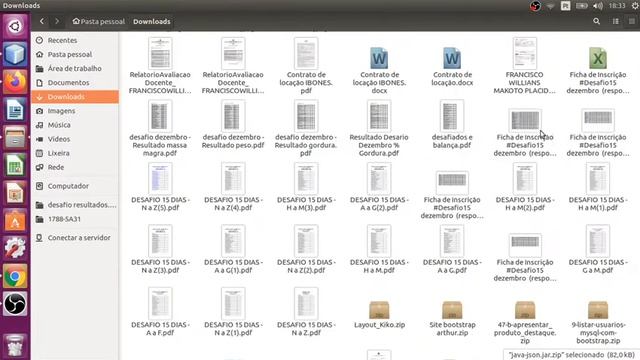Open Área de trabalho in sidebar

tap(75, 68)
